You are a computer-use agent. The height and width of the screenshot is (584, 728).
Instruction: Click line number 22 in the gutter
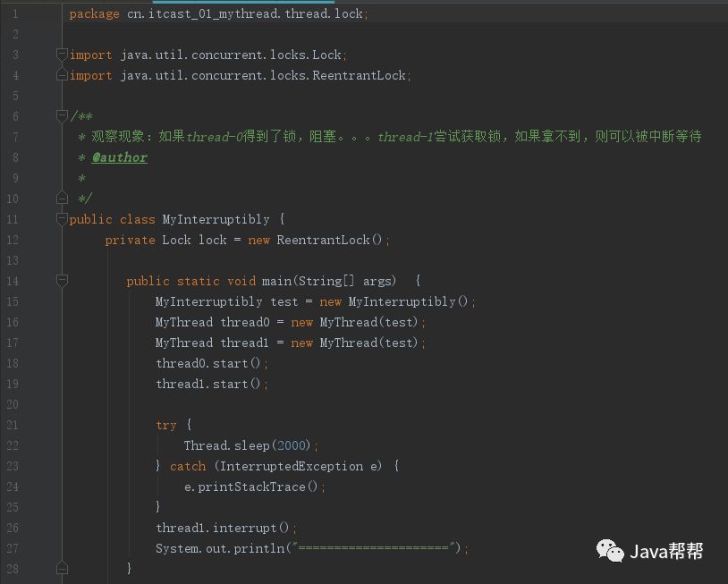click(13, 445)
